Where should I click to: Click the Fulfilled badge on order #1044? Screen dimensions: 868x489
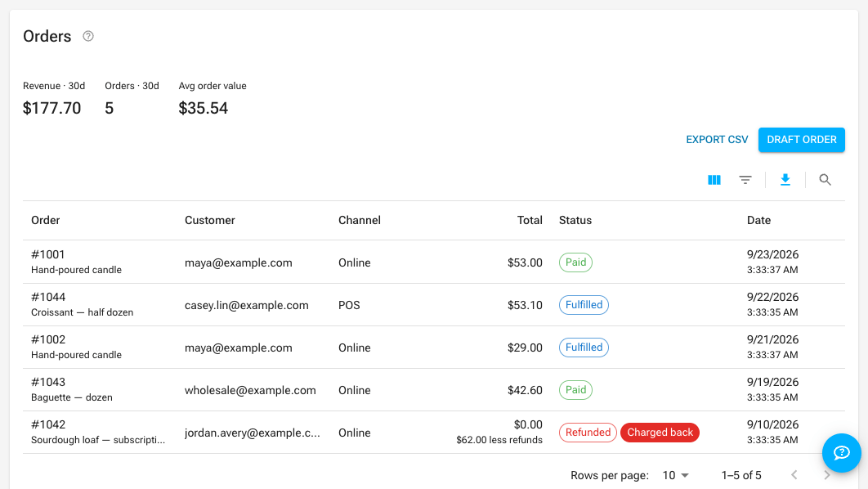[x=584, y=304]
